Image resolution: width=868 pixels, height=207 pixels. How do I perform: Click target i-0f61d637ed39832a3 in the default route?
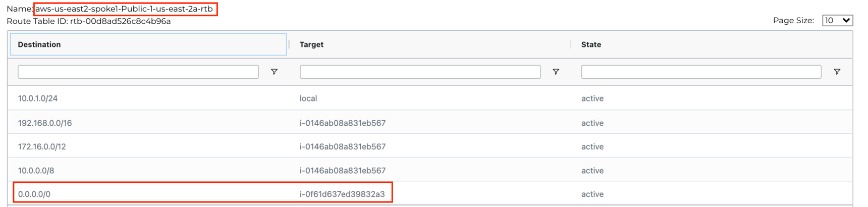[x=342, y=194]
